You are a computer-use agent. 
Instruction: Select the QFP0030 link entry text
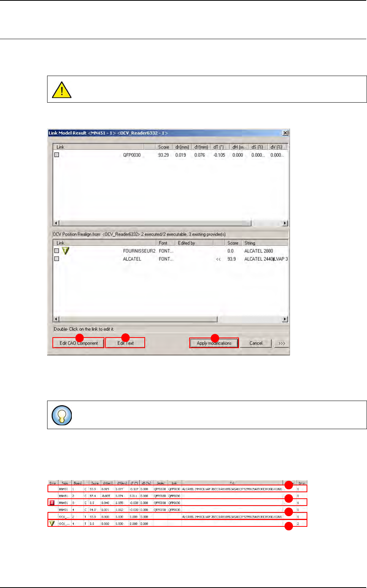coord(132,155)
